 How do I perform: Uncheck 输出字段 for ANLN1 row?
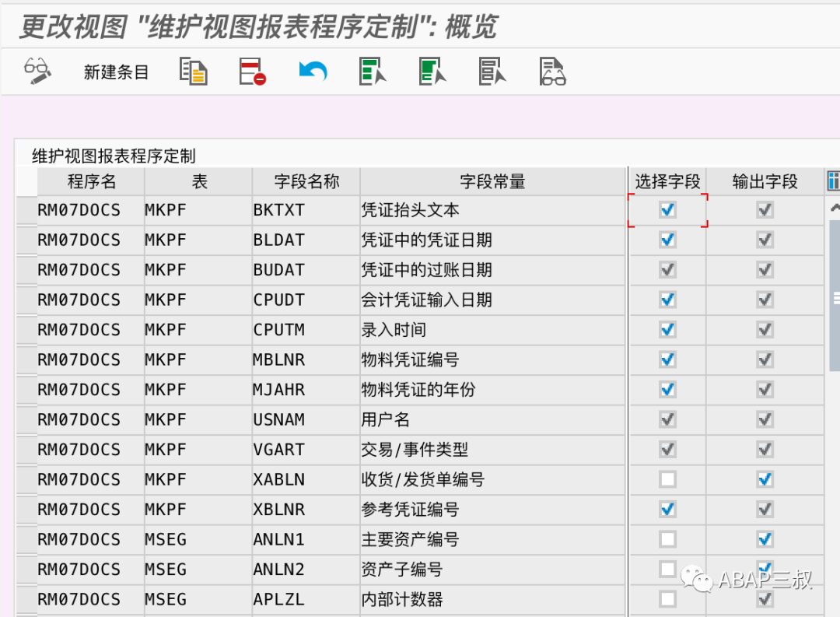765,539
